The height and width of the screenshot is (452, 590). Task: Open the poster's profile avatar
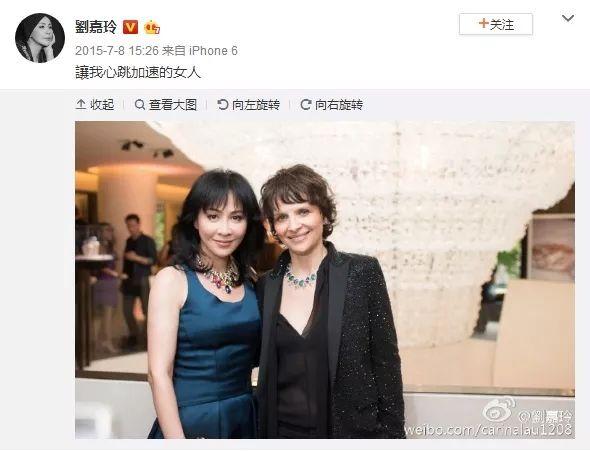(x=40, y=38)
